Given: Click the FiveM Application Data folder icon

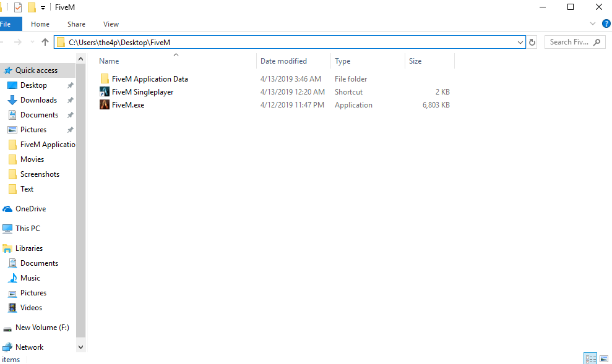Looking at the screenshot, I should click(104, 78).
